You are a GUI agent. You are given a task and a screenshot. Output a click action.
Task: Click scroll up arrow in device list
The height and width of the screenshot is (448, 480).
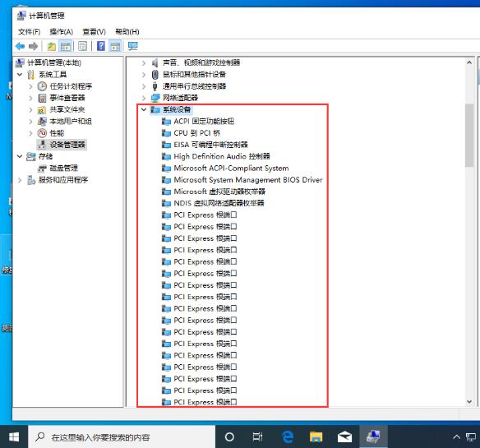(469, 62)
